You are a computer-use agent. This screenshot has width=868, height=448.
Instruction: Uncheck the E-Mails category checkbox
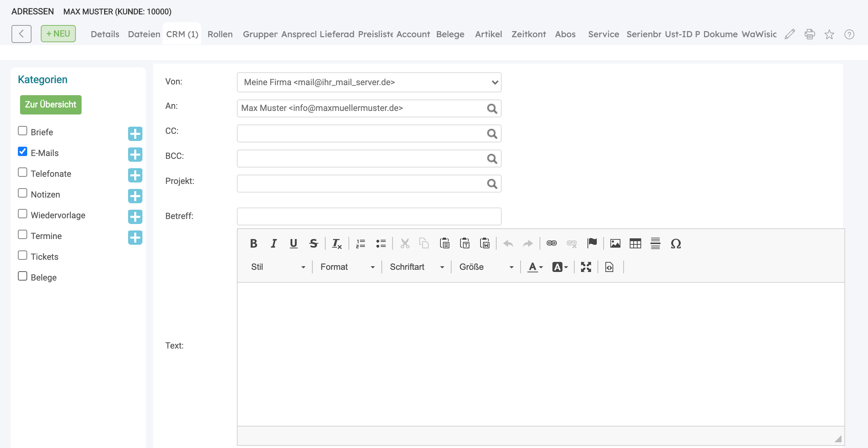23,152
